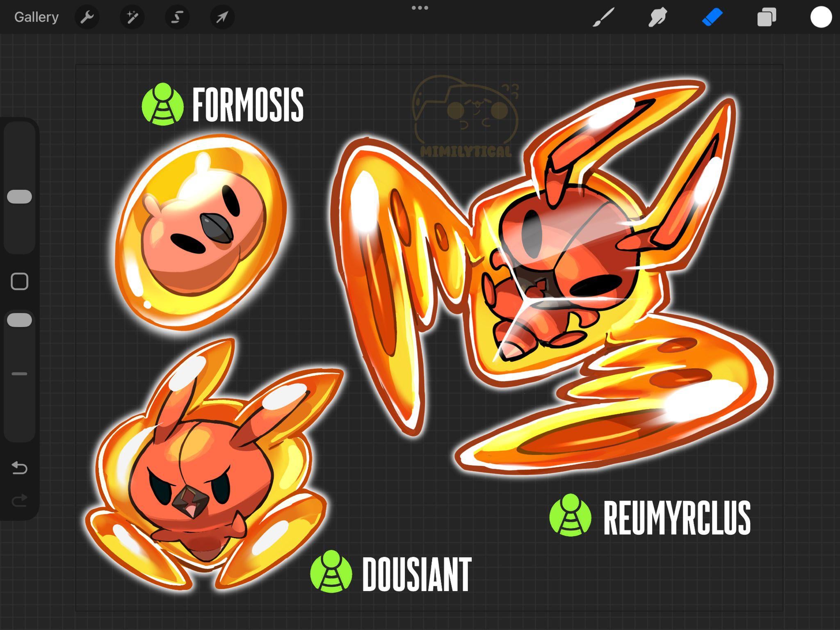Tap the green icon beside REUMYRCLUS
The width and height of the screenshot is (840, 630).
[570, 516]
